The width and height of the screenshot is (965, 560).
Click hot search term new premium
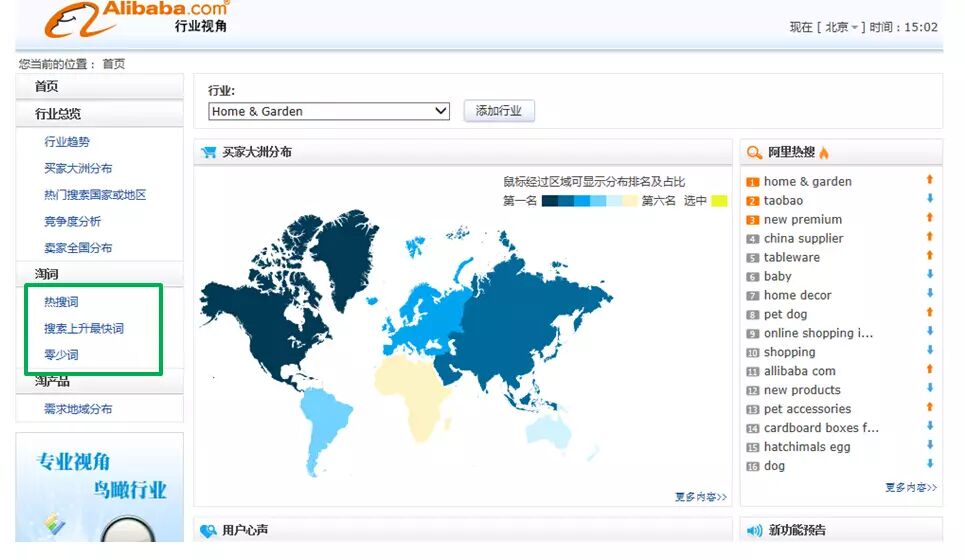(803, 220)
